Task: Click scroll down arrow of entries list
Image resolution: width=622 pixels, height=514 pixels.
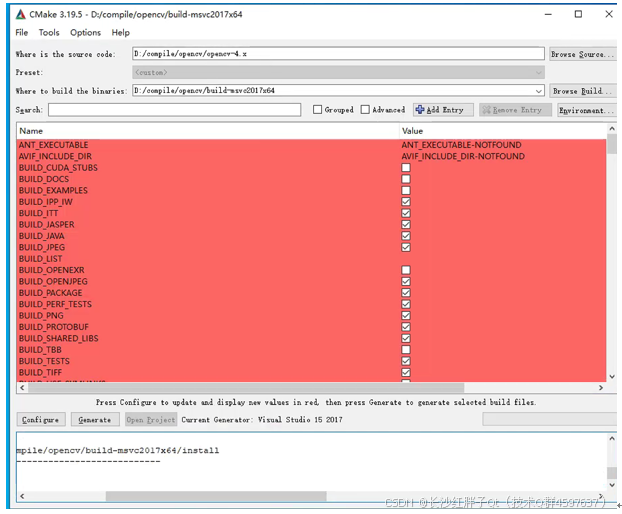Action: click(x=612, y=377)
